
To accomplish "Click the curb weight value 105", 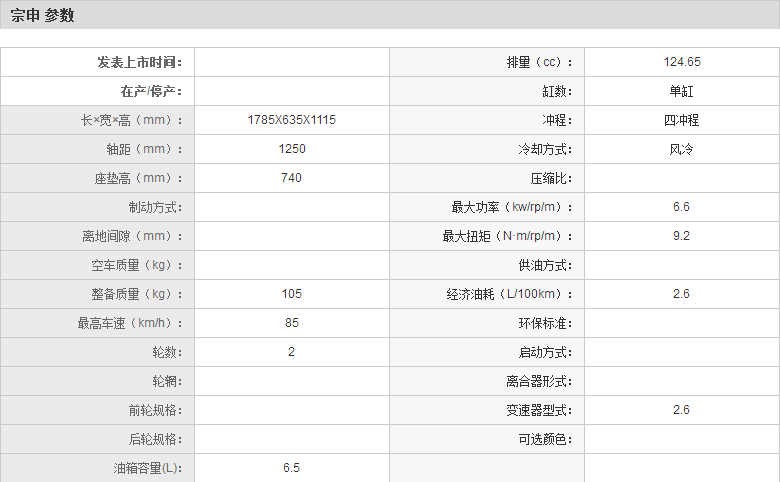I will pos(291,294).
